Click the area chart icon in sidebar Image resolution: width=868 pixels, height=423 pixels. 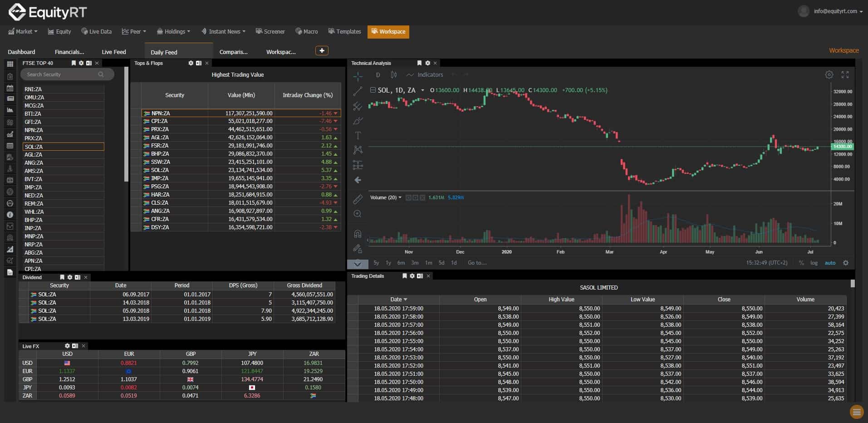pyautogui.click(x=10, y=110)
